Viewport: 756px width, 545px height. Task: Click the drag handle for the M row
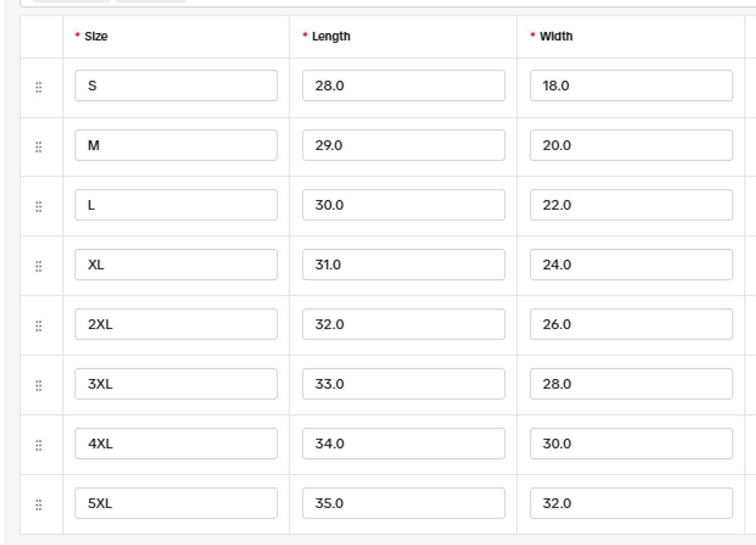click(39, 147)
